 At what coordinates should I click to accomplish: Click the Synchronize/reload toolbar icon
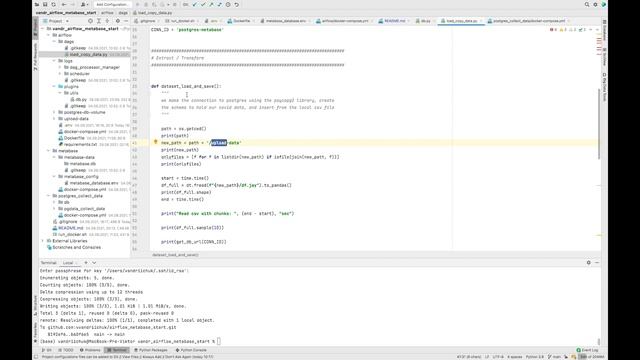(x=53, y=4)
